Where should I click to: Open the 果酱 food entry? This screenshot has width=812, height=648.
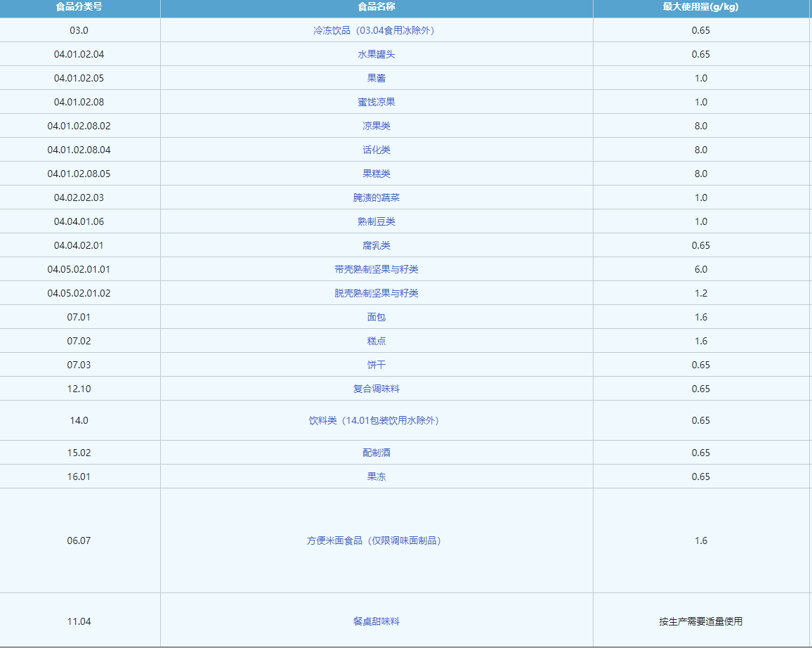click(376, 78)
